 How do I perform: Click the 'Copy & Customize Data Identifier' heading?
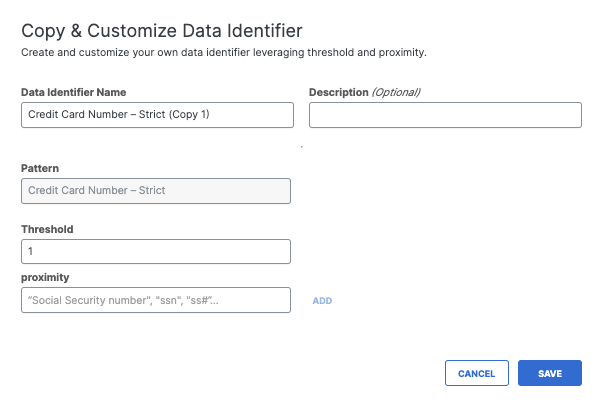click(x=162, y=30)
